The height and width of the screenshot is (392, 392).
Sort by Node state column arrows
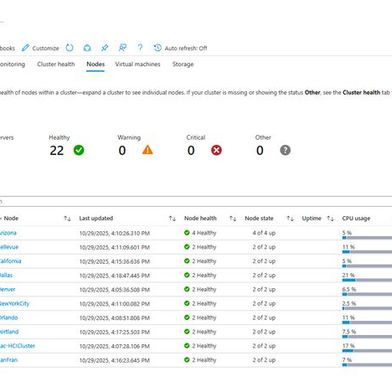point(290,219)
